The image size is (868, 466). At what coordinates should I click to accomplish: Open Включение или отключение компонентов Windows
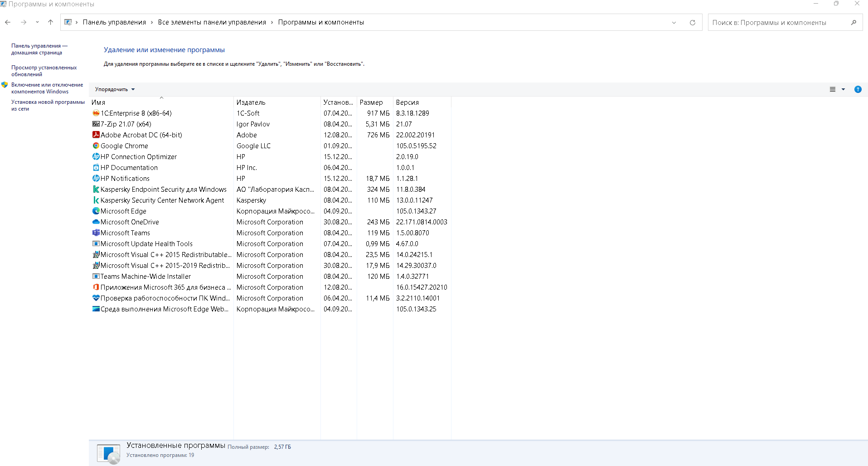tap(47, 88)
